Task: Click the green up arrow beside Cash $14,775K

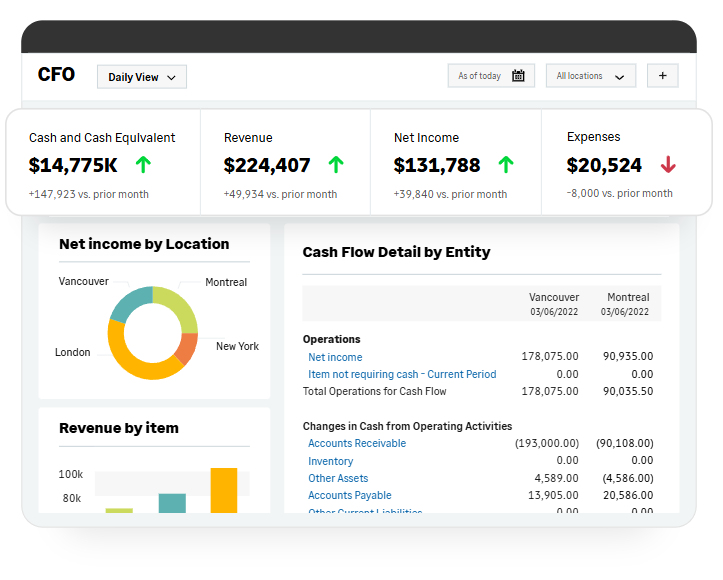Action: pyautogui.click(x=143, y=165)
